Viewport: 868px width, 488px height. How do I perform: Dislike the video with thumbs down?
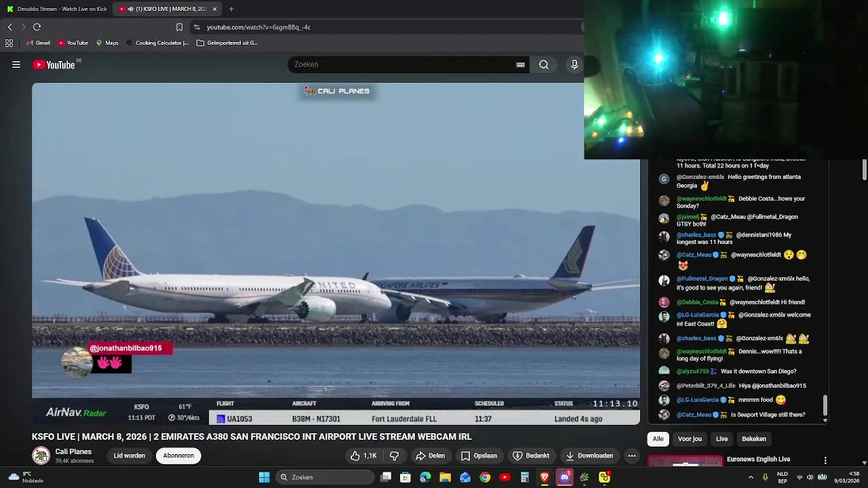[394, 455]
